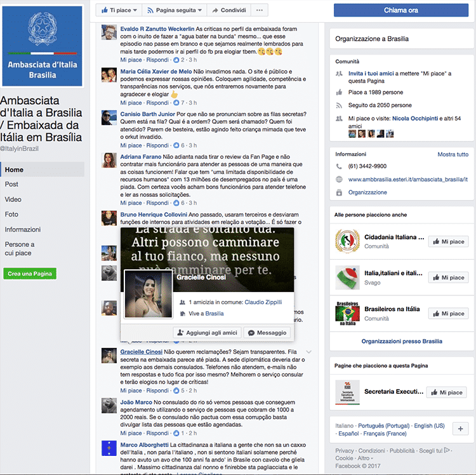Viewport: 476px width, 475px height.
Task: Click Mi piace for Brasileiros na Itália
Action: [x=448, y=314]
